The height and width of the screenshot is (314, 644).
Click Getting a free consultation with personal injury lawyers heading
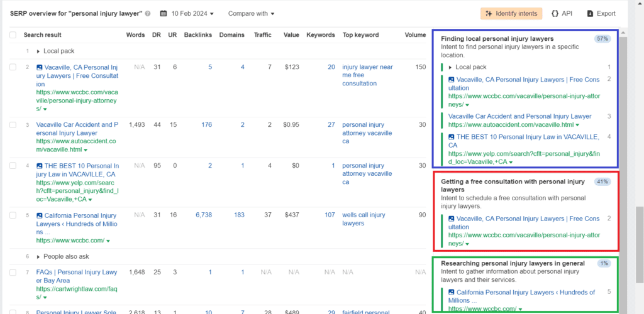click(x=513, y=186)
